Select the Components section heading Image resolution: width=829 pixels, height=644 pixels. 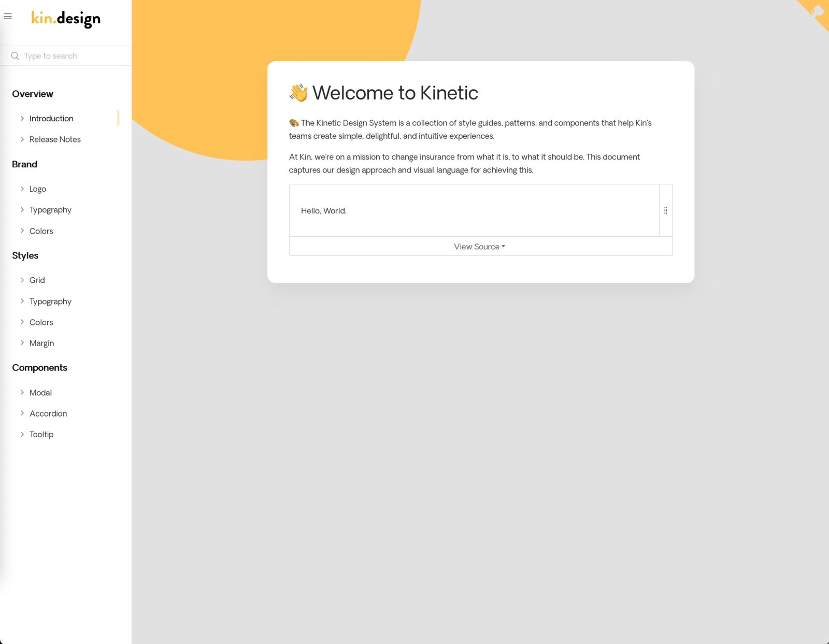[40, 368]
